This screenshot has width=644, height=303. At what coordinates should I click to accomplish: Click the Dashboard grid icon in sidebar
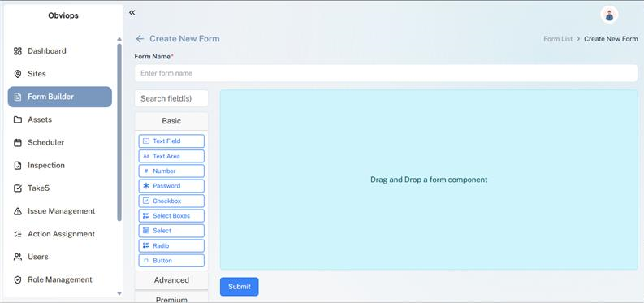17,51
